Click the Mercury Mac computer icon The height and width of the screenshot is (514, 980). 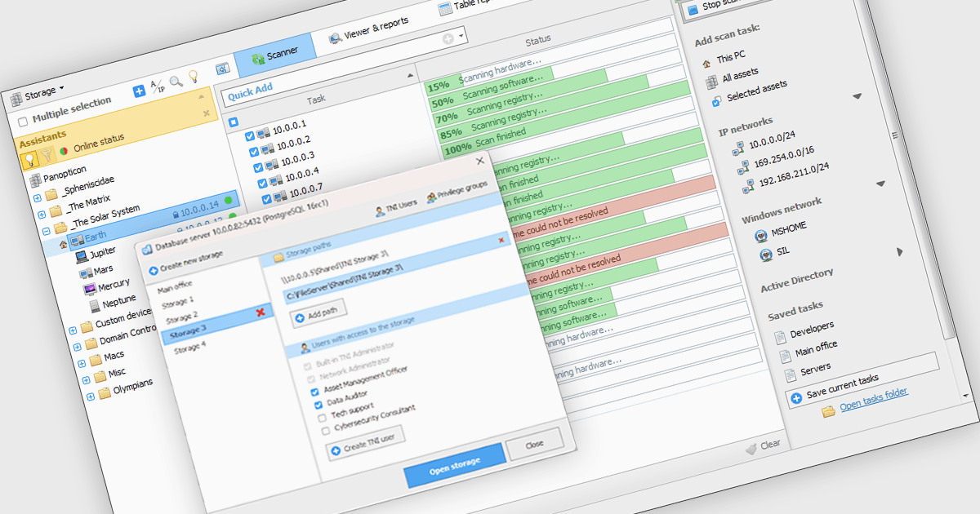tap(90, 289)
